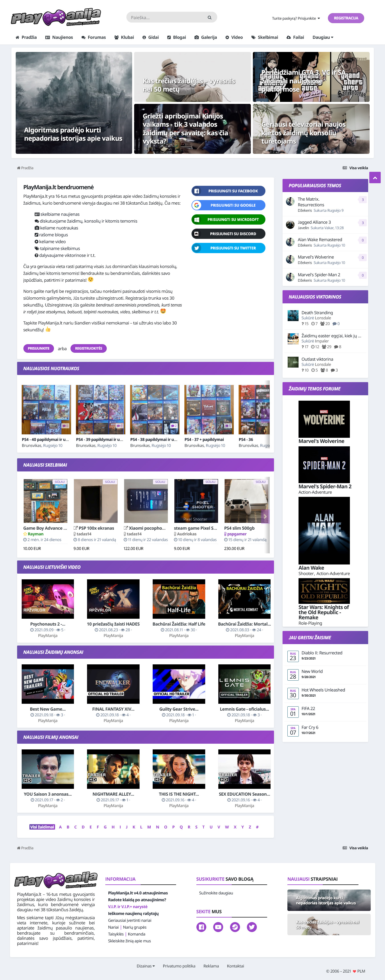Join with Facebook button
Viewport: 385px width, 980px height.
(228, 191)
